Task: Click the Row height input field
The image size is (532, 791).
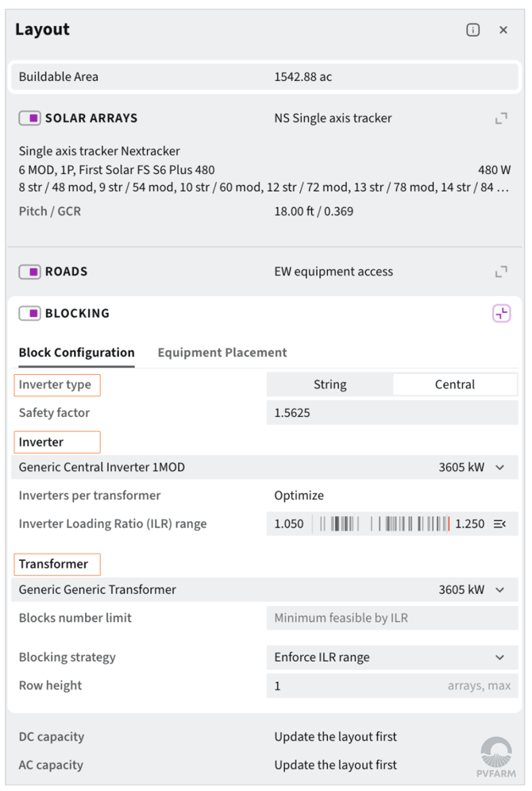Action: pos(392,685)
